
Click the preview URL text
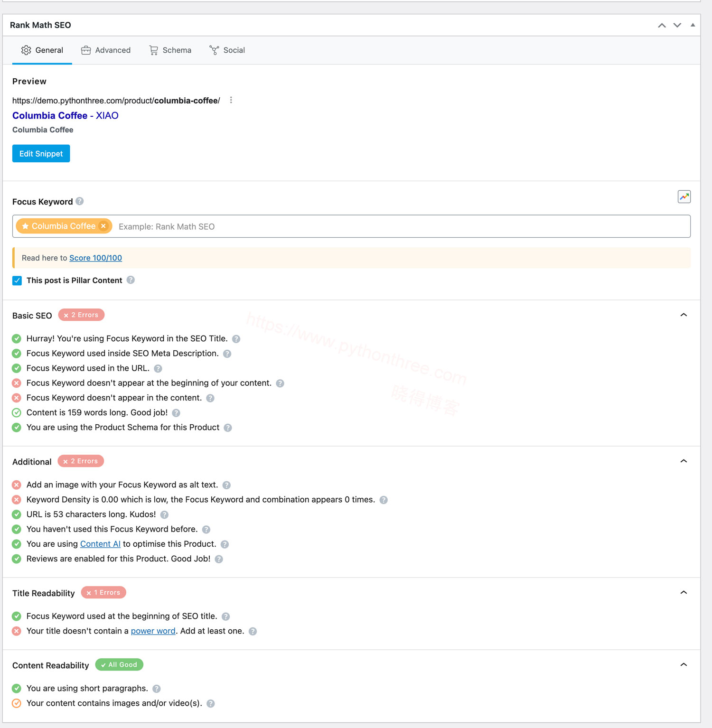(116, 101)
